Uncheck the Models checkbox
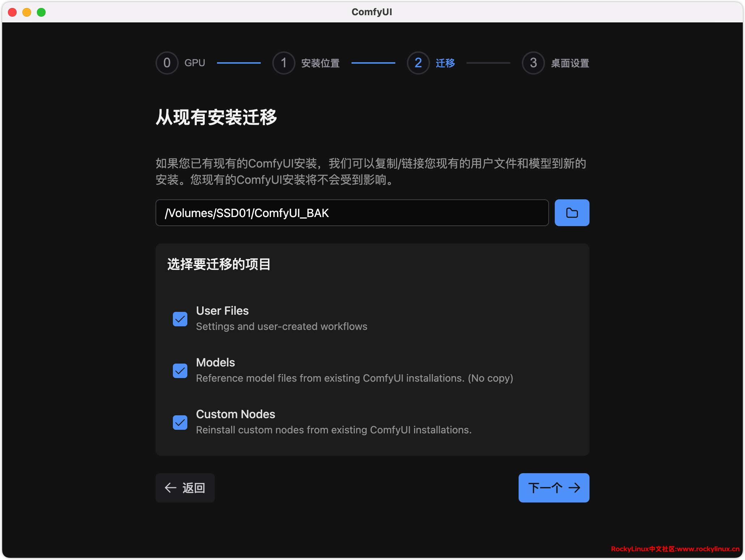 (x=180, y=371)
